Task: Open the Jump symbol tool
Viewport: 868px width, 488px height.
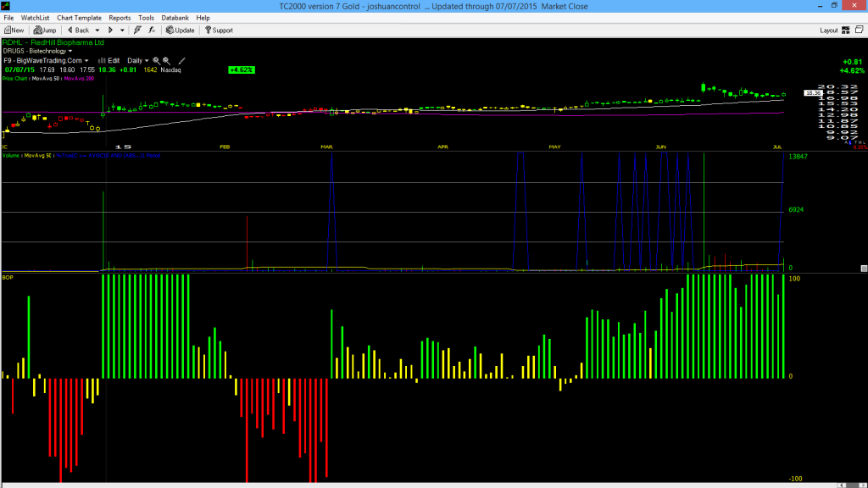Action: click(x=45, y=30)
